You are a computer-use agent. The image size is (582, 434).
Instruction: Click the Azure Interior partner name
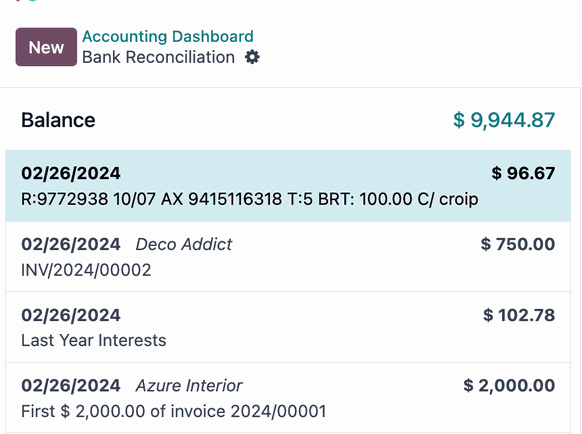(x=189, y=385)
